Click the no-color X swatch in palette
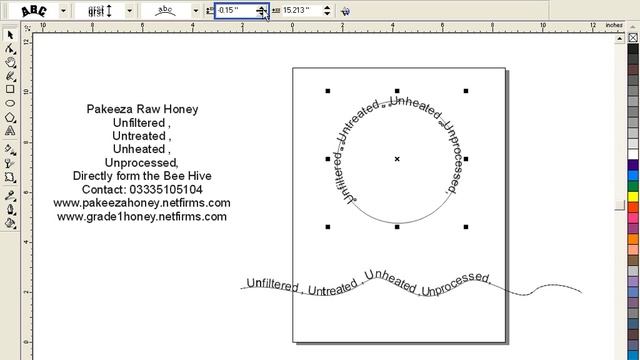The image size is (640, 360). (633, 38)
